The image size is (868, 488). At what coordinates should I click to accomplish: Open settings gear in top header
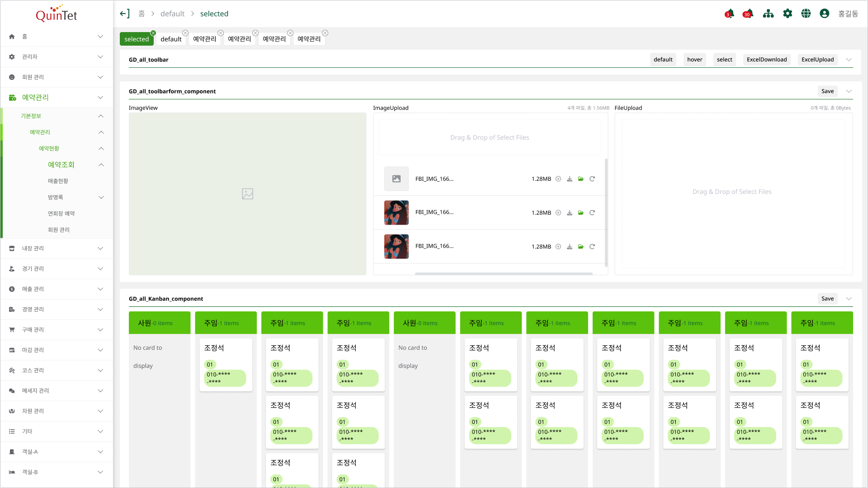pos(788,14)
